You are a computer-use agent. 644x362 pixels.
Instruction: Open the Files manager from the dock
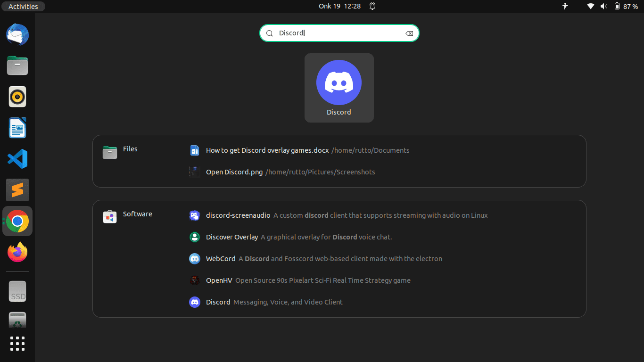point(17,66)
